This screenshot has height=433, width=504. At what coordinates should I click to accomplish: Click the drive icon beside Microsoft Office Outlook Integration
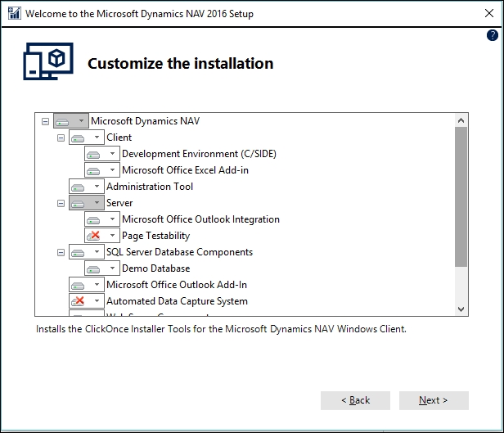[x=93, y=220]
